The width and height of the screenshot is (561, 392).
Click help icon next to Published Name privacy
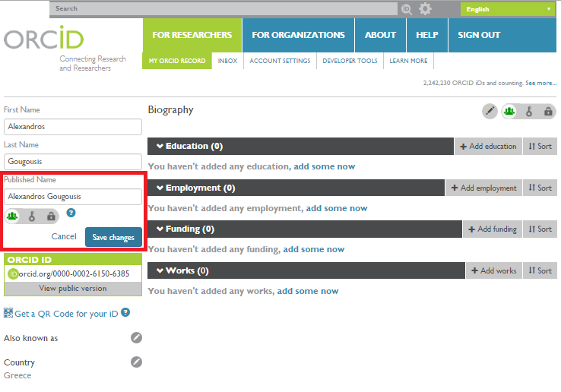pyautogui.click(x=71, y=213)
